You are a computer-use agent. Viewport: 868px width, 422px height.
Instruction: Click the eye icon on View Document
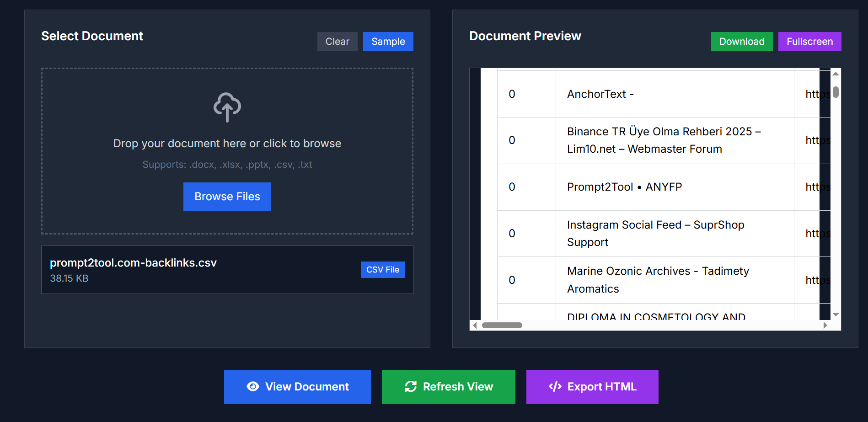click(253, 387)
